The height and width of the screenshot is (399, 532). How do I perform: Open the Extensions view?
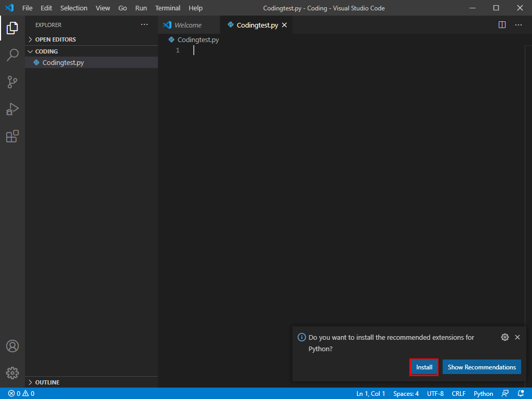tap(12, 136)
